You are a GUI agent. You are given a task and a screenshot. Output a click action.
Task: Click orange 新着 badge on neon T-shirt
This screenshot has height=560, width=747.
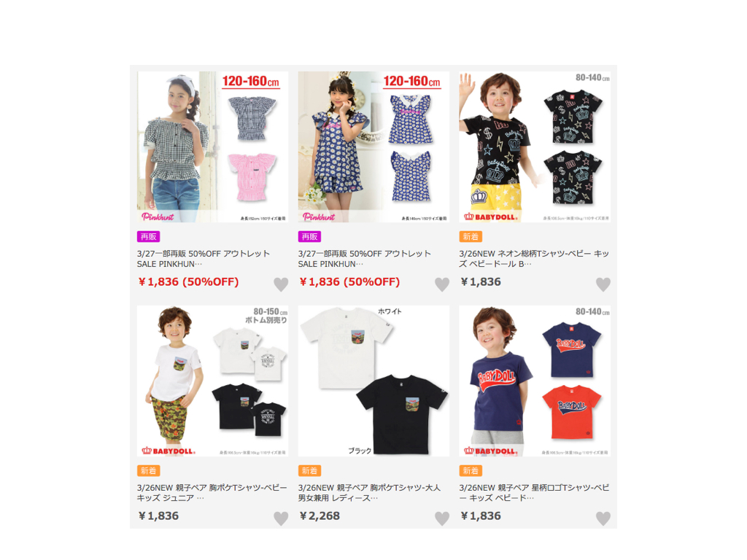pyautogui.click(x=471, y=237)
